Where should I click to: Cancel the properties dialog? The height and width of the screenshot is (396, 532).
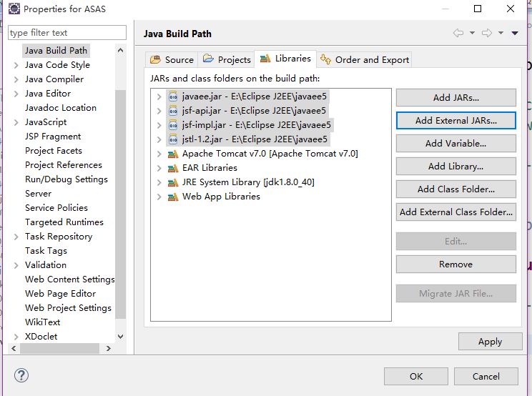486,376
